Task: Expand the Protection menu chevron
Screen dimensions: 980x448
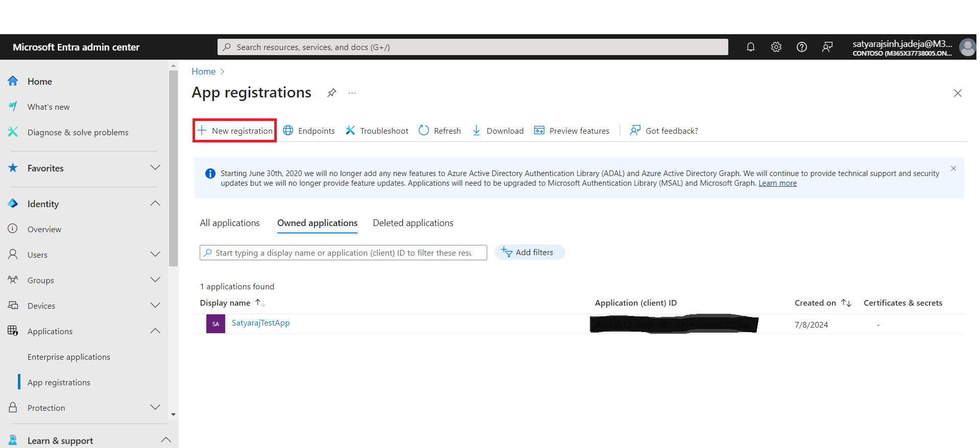Action: (x=155, y=407)
